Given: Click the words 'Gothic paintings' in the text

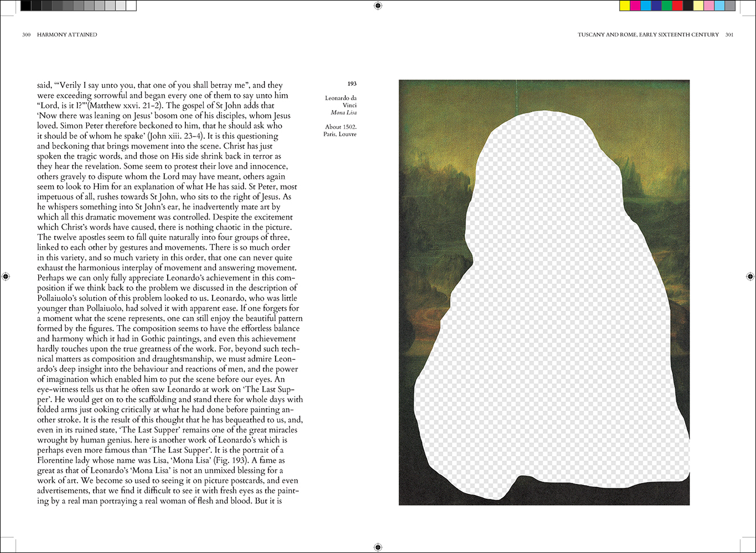Looking at the screenshot, I should point(171,338).
